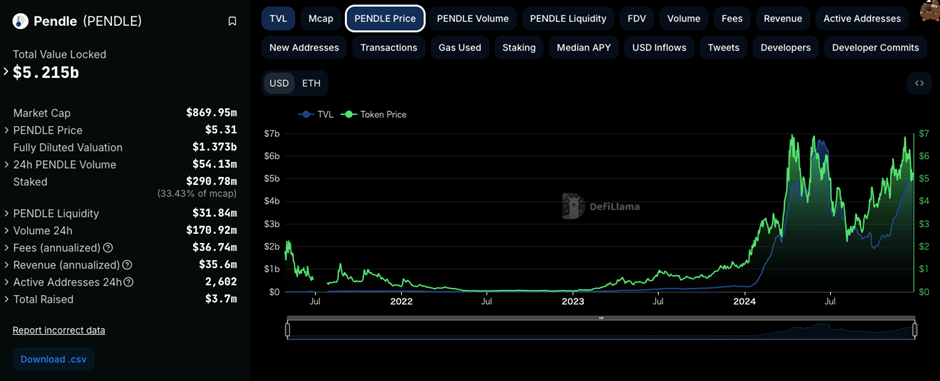Bookmark Pendle with the bookmark icon

pyautogui.click(x=232, y=22)
